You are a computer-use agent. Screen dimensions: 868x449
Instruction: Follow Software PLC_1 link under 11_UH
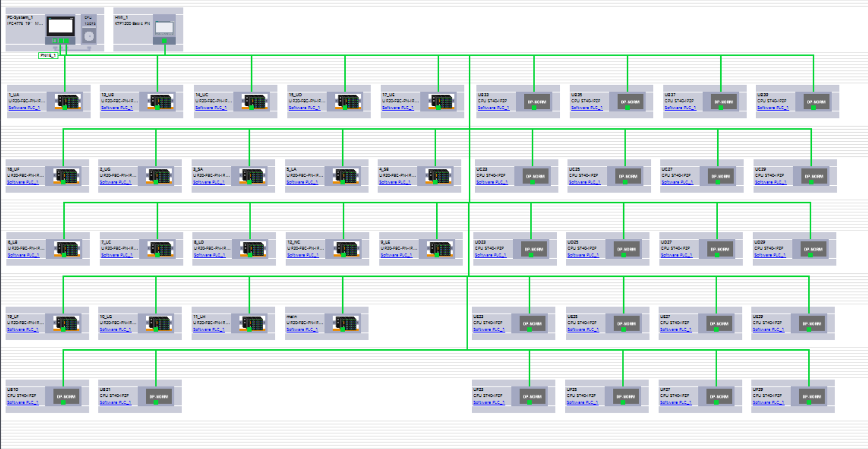(209, 330)
